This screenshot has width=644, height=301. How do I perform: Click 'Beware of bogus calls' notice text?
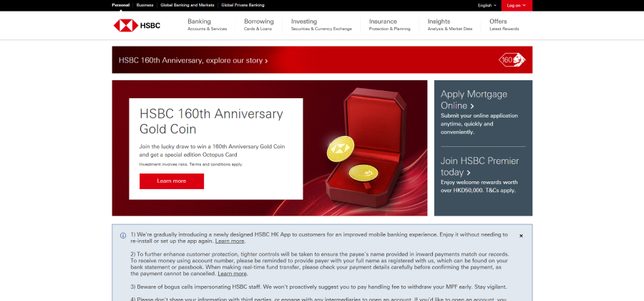pyautogui.click(x=318, y=287)
